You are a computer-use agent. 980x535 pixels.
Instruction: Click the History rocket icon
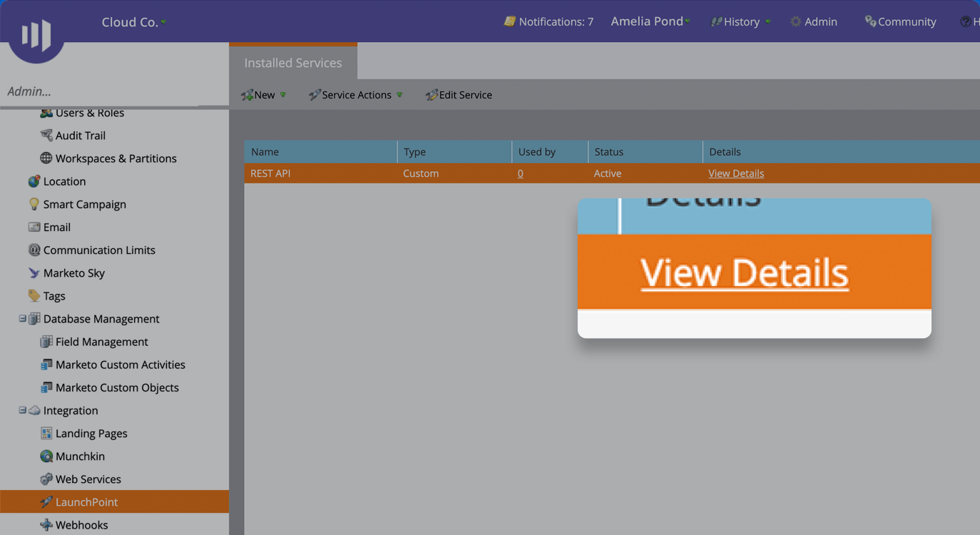tap(716, 22)
